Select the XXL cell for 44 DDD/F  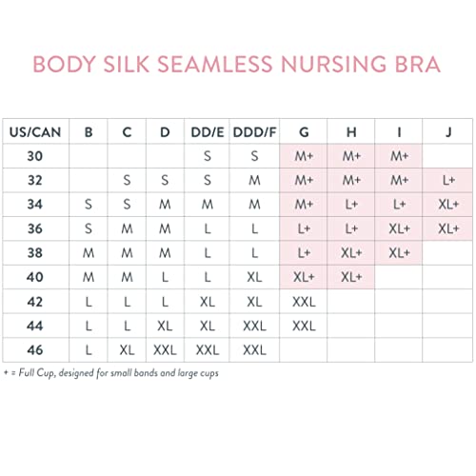tap(254, 326)
